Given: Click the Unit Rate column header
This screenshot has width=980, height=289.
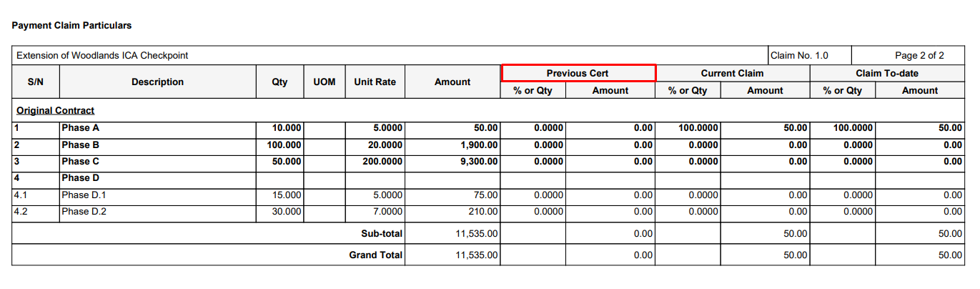Looking at the screenshot, I should point(375,82).
